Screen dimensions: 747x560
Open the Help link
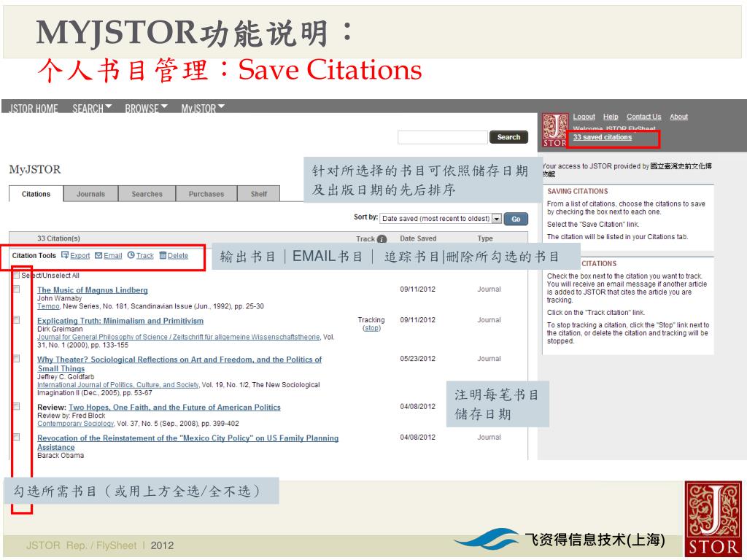[611, 117]
